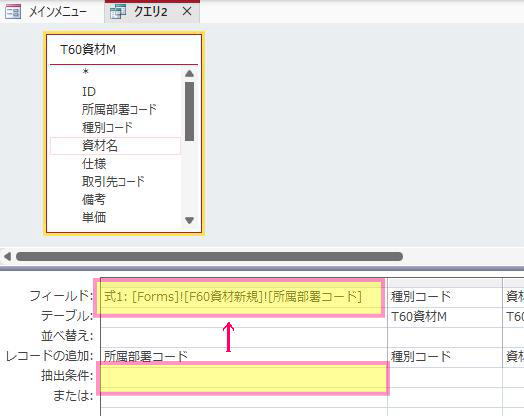Click field list scroll down arrow
The width and height of the screenshot is (524, 416).
tap(189, 220)
